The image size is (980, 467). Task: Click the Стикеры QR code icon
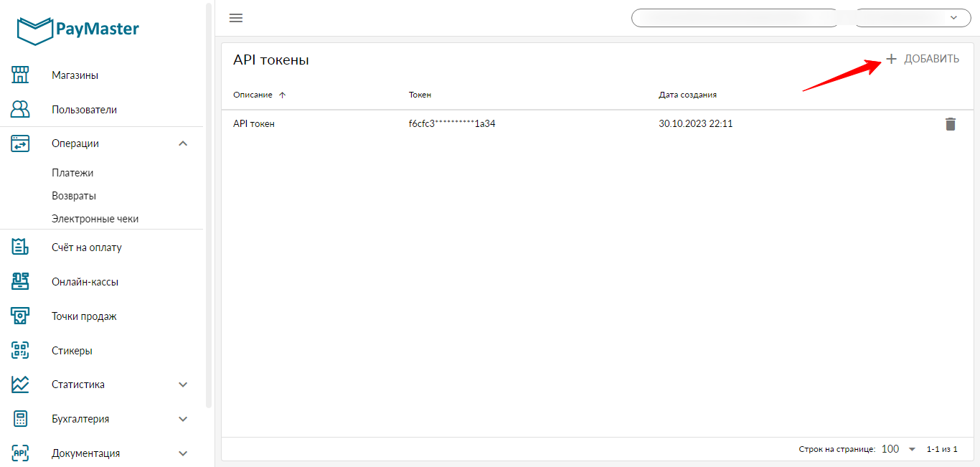[x=20, y=351]
